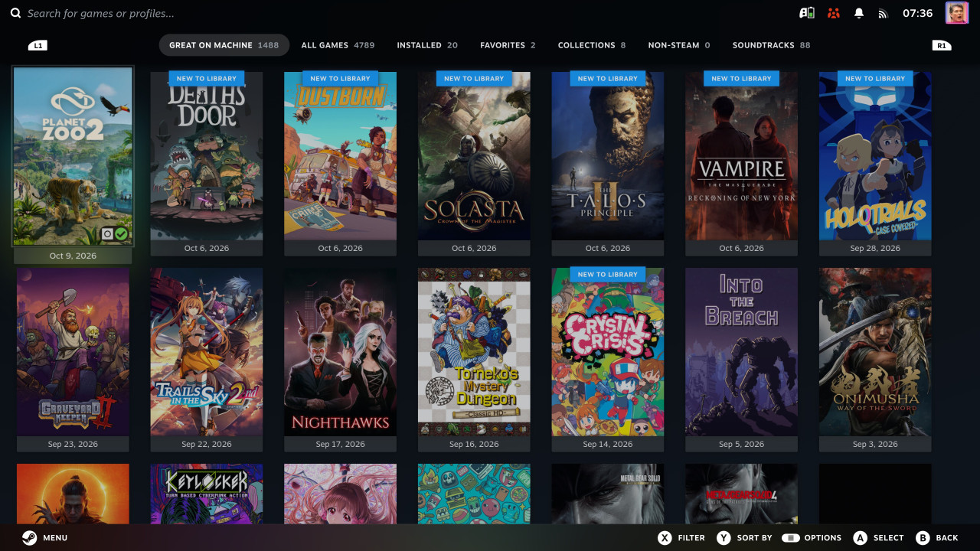
Task: Select the Into the Breach cover
Action: (x=741, y=352)
